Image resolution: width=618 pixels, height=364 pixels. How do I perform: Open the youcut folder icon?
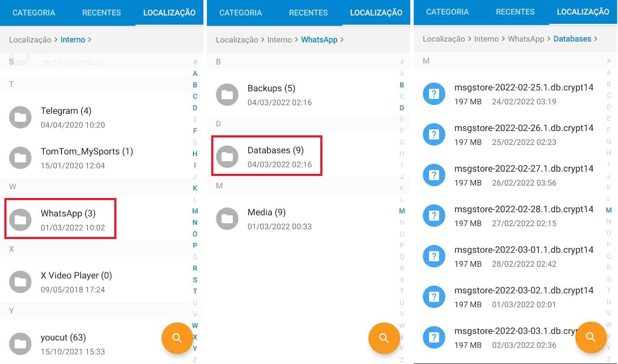(x=20, y=344)
